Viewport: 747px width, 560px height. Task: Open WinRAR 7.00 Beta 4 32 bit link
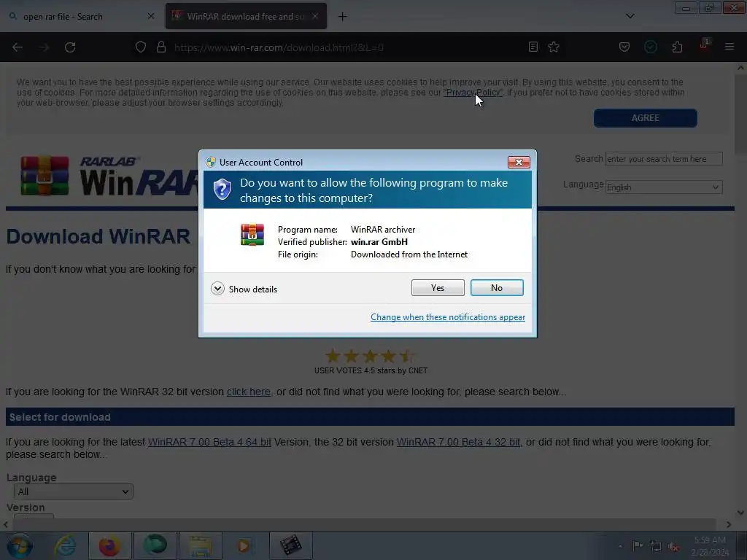click(459, 442)
